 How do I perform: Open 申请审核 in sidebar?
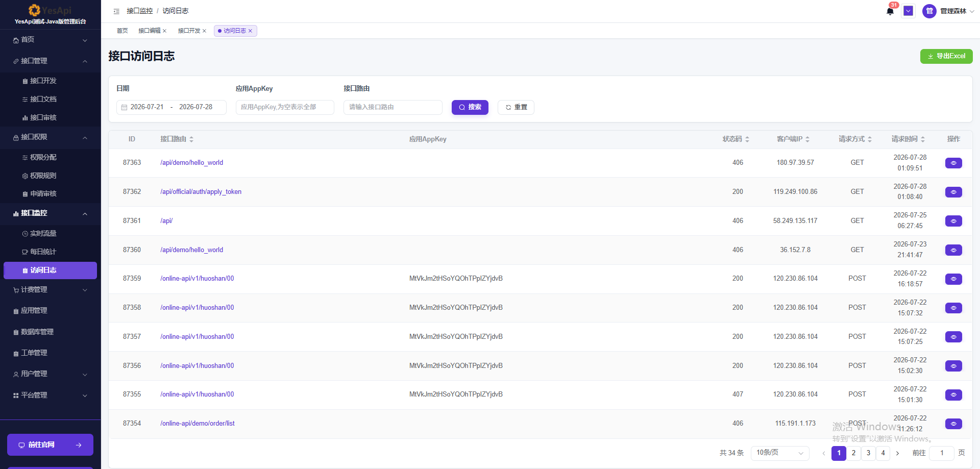point(50,194)
